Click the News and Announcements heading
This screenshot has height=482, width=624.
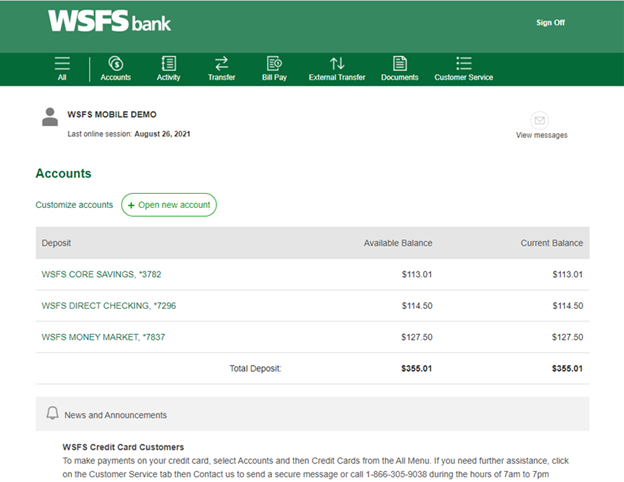click(115, 415)
